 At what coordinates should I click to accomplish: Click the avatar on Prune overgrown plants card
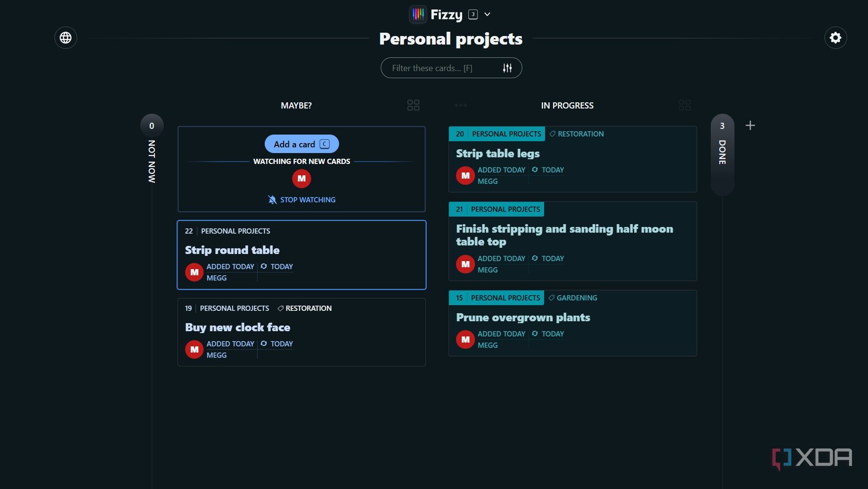coord(465,339)
